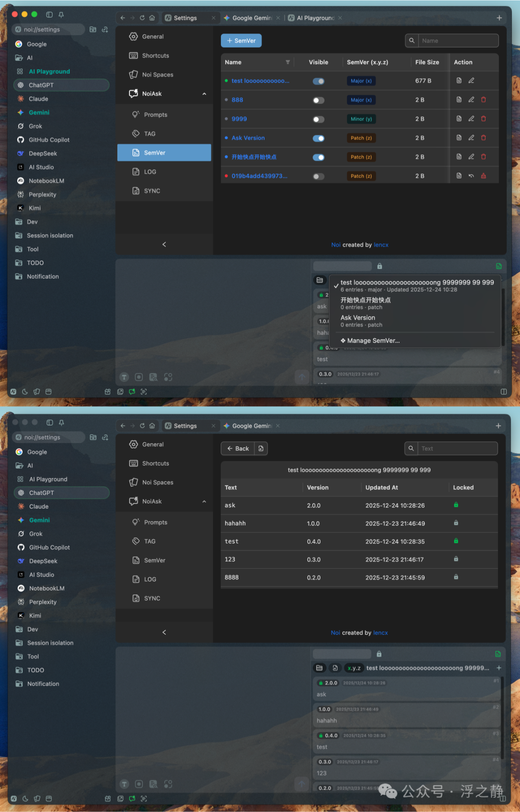520x812 pixels.
Task: Click lock icon in the hahahh row
Action: click(x=456, y=523)
